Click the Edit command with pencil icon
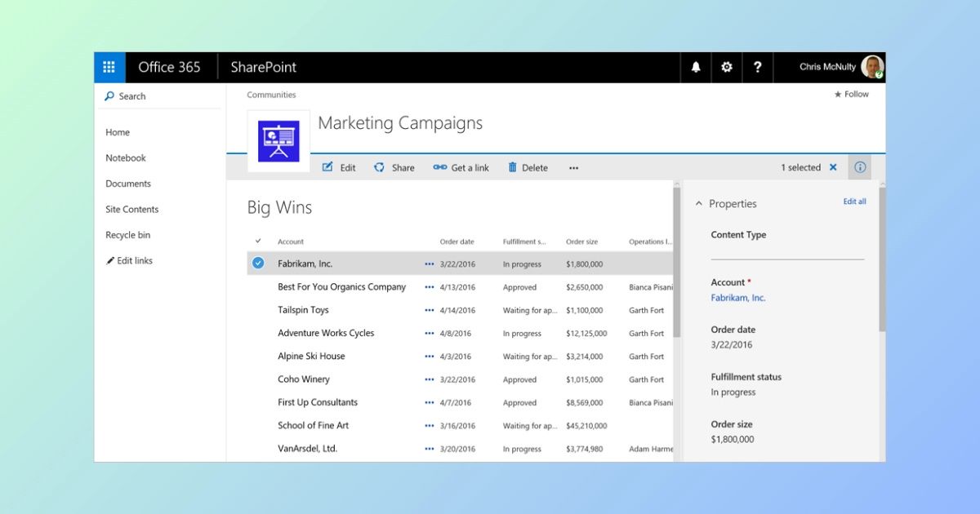980x514 pixels. point(339,167)
